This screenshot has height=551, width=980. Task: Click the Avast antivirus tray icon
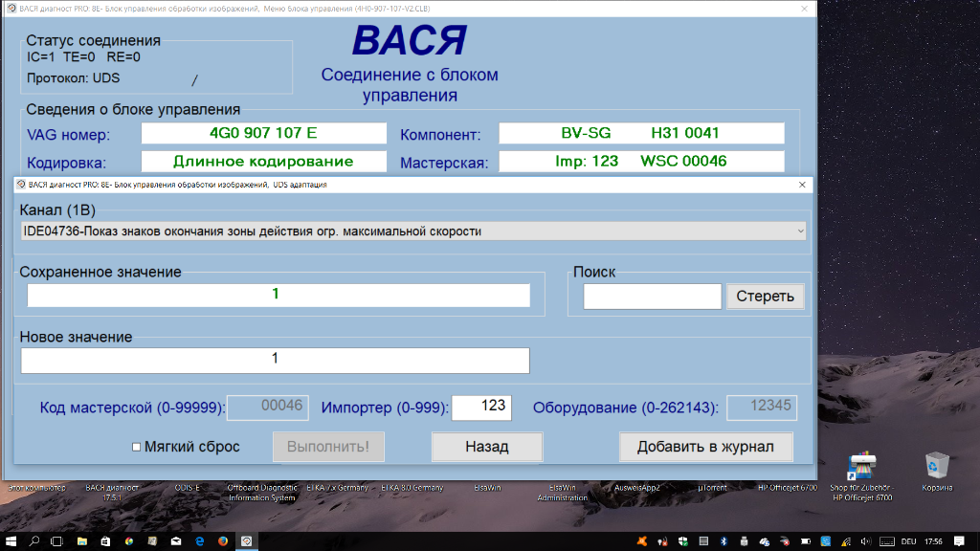pos(642,541)
